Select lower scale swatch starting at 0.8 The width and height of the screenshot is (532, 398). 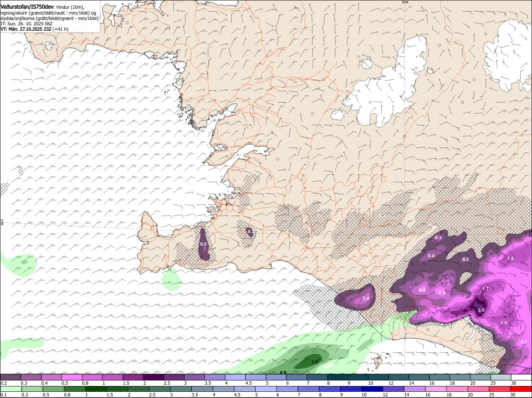[x=74, y=389]
